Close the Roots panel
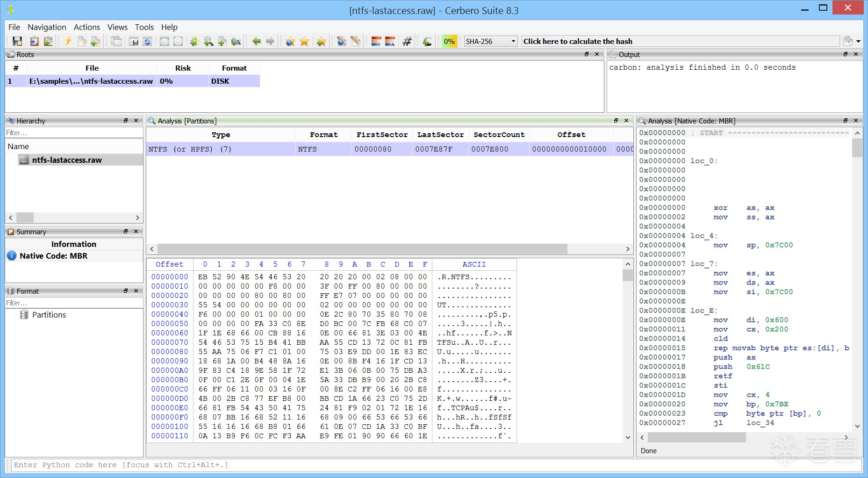This screenshot has width=868, height=478. point(597,54)
